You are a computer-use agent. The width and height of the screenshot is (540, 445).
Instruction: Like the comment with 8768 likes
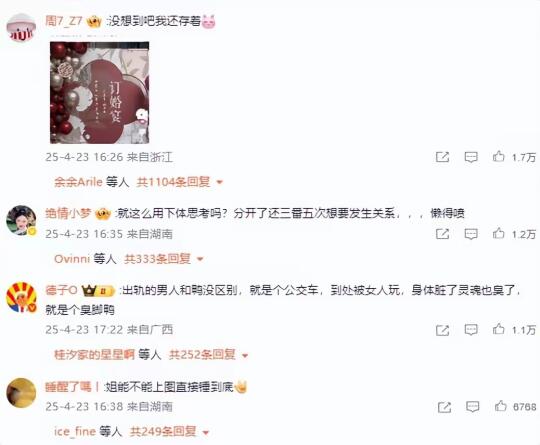(500, 406)
